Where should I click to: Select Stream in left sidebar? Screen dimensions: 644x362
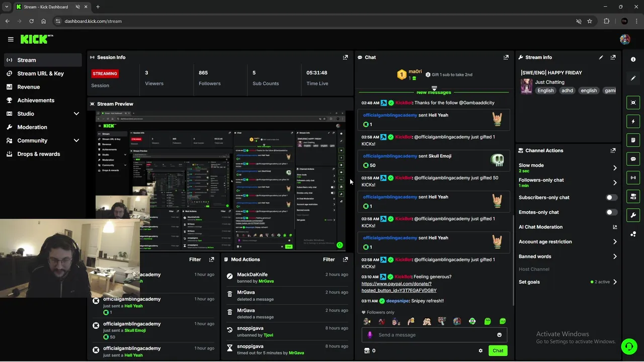pos(43,60)
